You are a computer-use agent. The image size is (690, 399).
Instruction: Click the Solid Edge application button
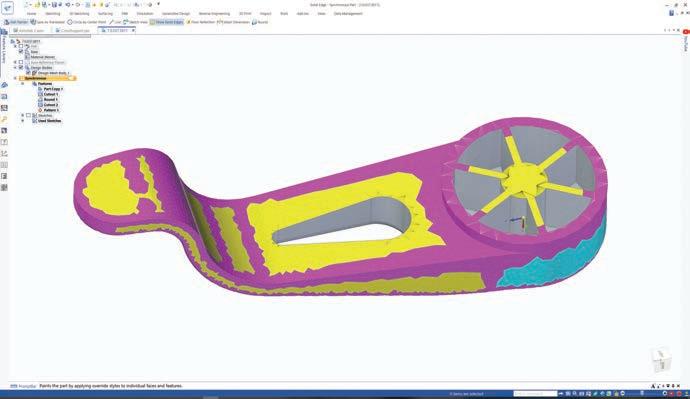7,7
